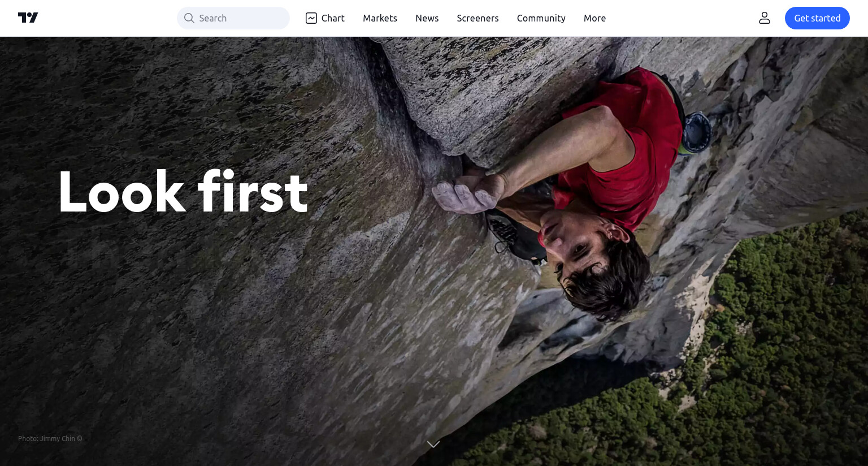This screenshot has width=868, height=466.
Task: Click the Look first headline
Action: point(183,192)
